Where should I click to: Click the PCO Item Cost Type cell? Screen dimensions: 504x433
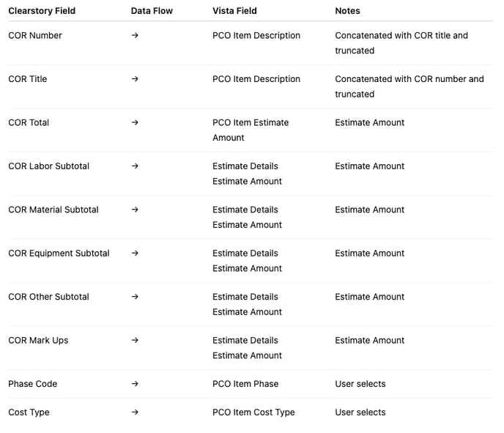253,412
